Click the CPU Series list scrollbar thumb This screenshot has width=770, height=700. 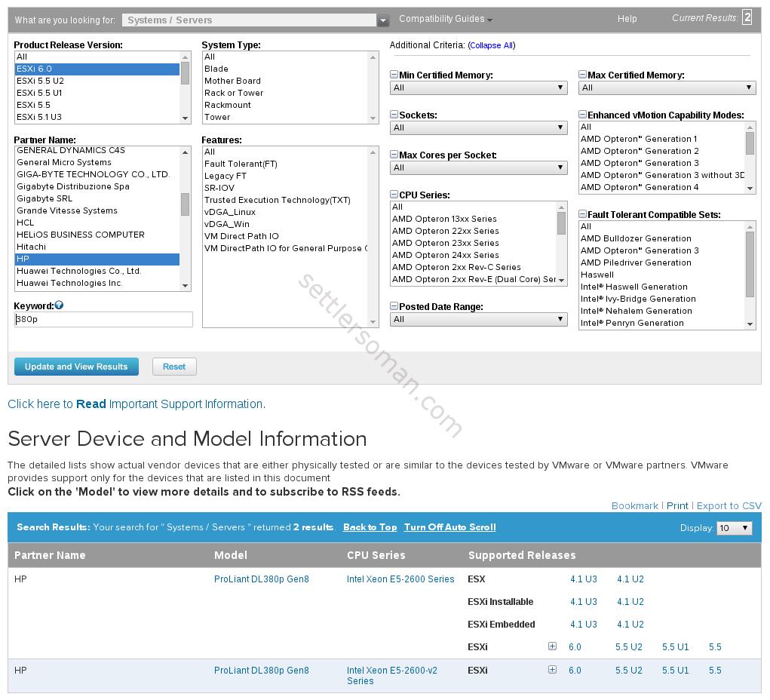tap(561, 223)
